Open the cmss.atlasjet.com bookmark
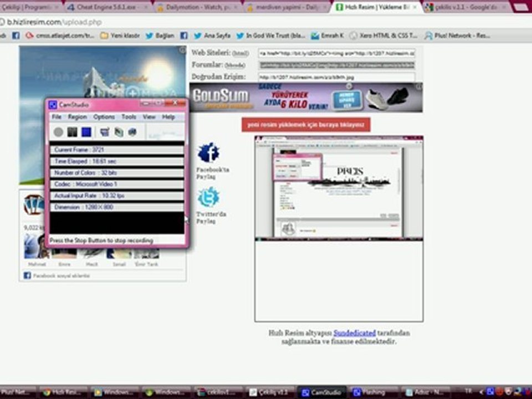532x399 pixels. [x=60, y=35]
